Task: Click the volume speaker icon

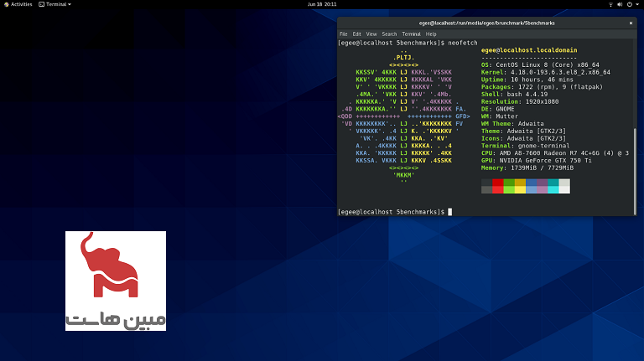Action: click(x=620, y=4)
